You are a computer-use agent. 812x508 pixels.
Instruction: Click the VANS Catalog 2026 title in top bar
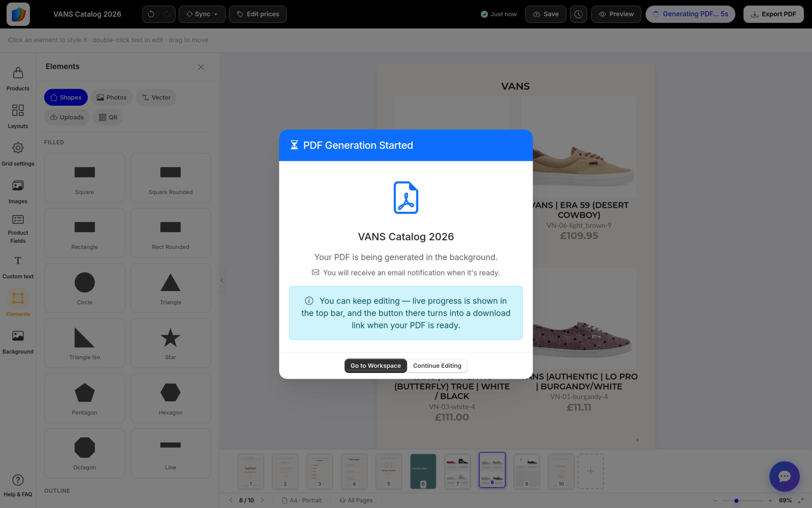(x=87, y=14)
